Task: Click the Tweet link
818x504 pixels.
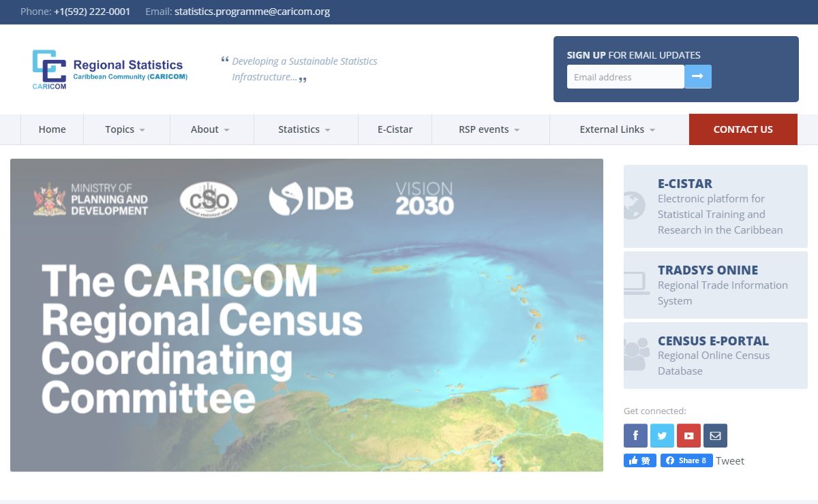Action: point(730,461)
